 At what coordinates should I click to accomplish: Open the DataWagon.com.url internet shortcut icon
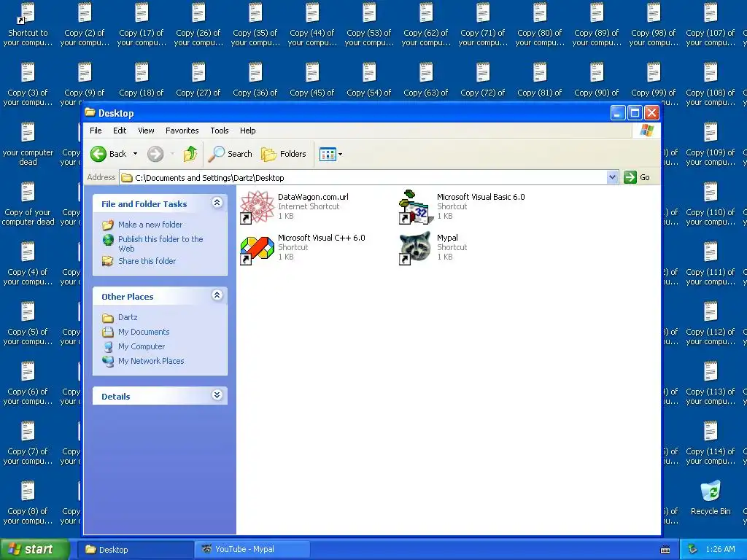click(257, 207)
